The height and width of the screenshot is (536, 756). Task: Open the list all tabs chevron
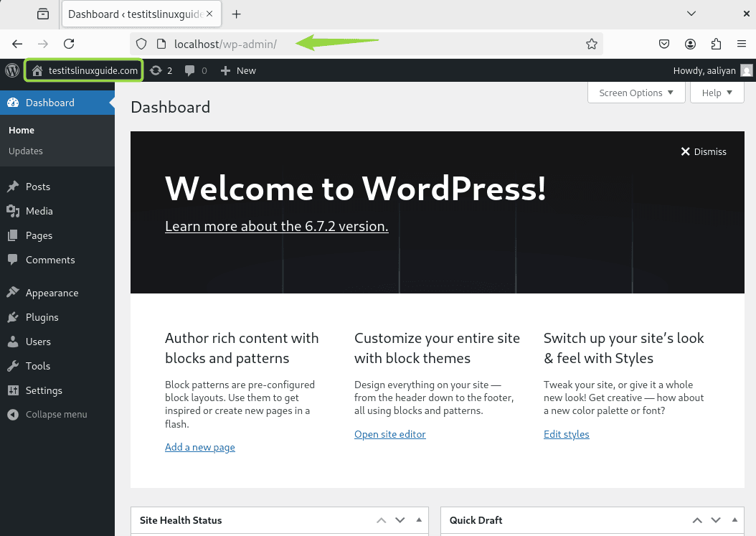pos(691,14)
